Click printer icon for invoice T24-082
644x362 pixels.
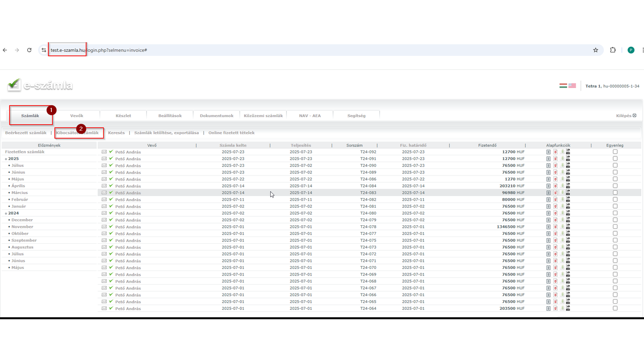tap(568, 199)
